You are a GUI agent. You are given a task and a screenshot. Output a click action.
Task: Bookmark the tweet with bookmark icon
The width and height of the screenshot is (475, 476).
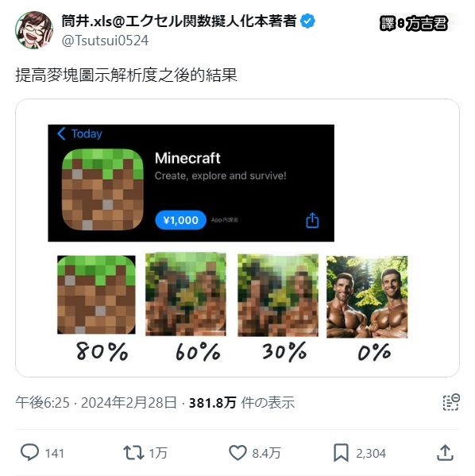point(341,453)
